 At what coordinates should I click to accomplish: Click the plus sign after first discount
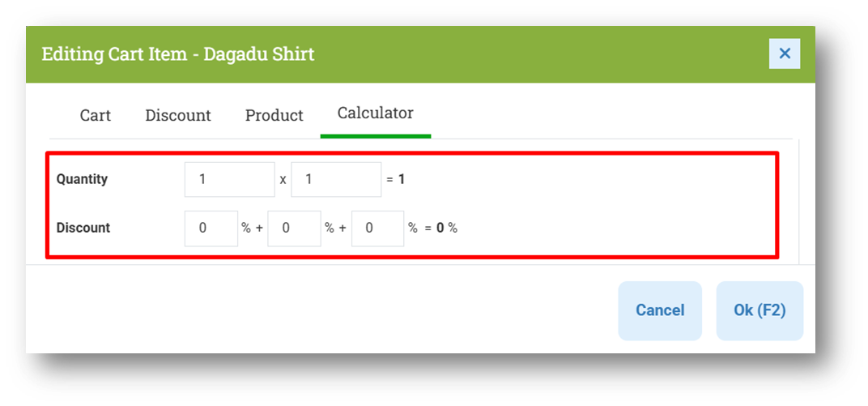(259, 229)
